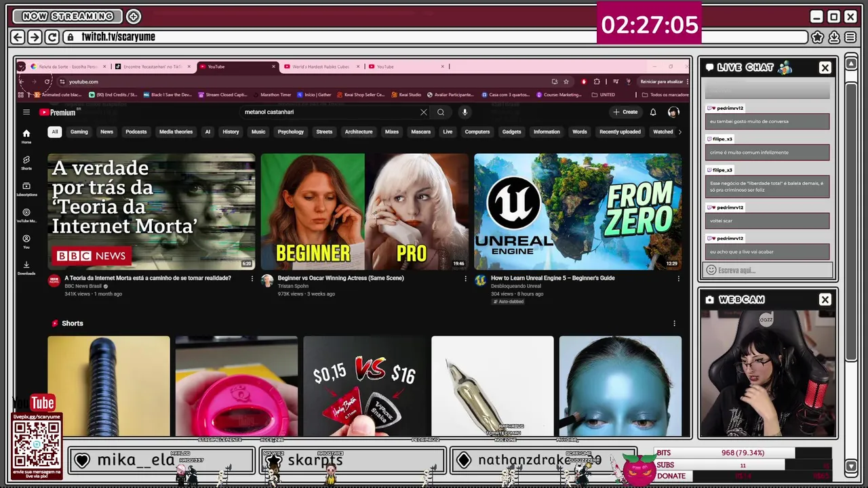
Task: Click the overlay back arrow button
Action: pyautogui.click(x=18, y=37)
